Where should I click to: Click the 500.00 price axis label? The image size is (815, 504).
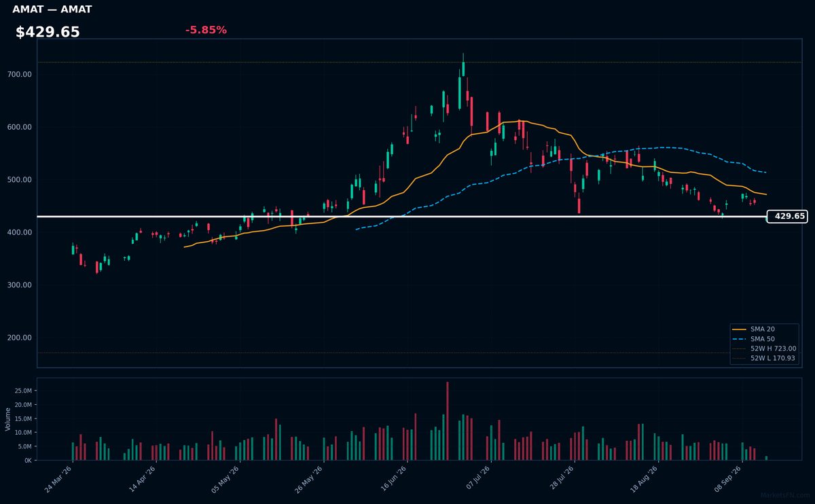coord(20,180)
